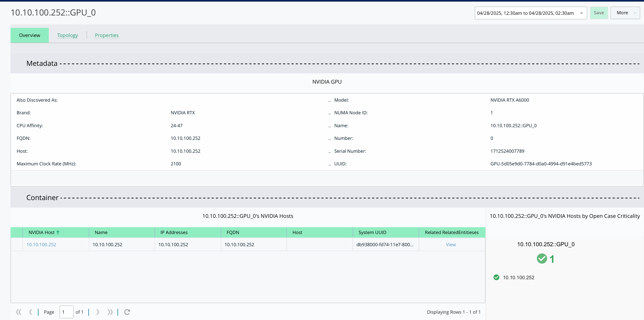Sort by NVIDIA Host ascending arrow

pyautogui.click(x=58, y=232)
